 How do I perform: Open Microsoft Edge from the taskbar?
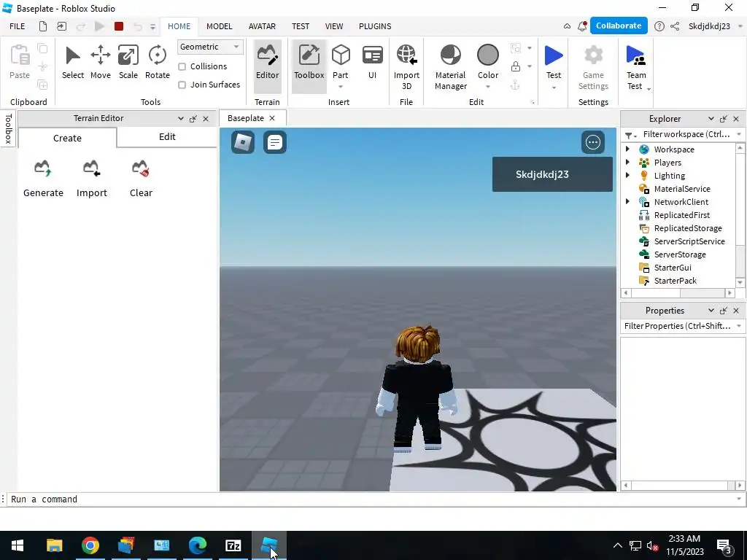click(197, 545)
